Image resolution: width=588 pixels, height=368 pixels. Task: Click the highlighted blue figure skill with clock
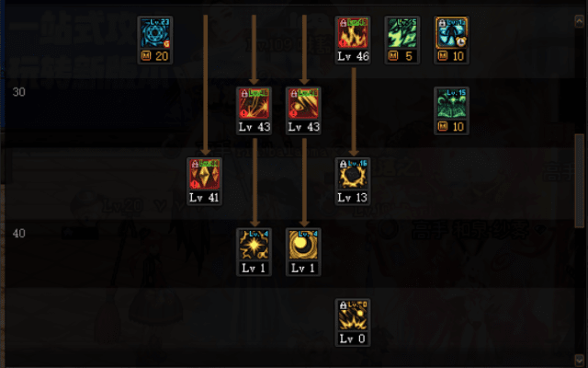tap(451, 33)
